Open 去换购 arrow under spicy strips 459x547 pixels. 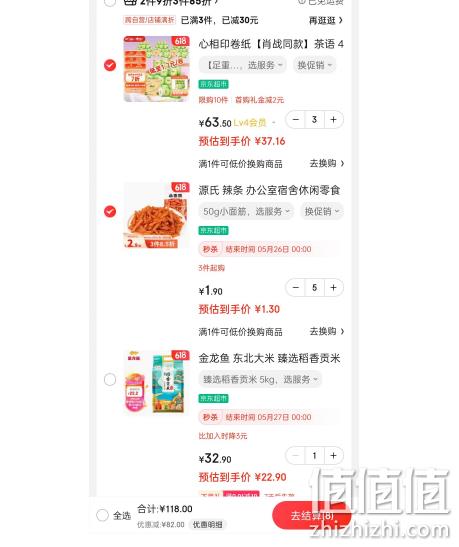pyautogui.click(x=327, y=331)
